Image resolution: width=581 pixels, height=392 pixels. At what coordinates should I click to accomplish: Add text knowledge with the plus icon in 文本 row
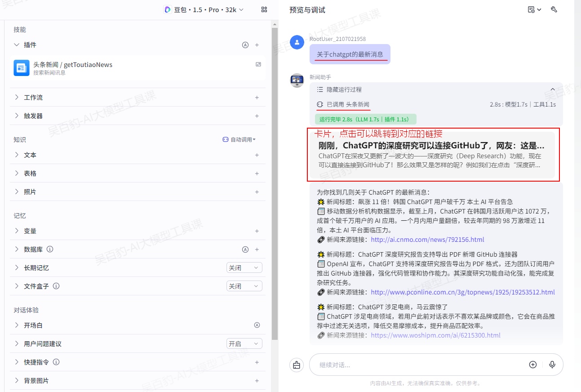257,155
